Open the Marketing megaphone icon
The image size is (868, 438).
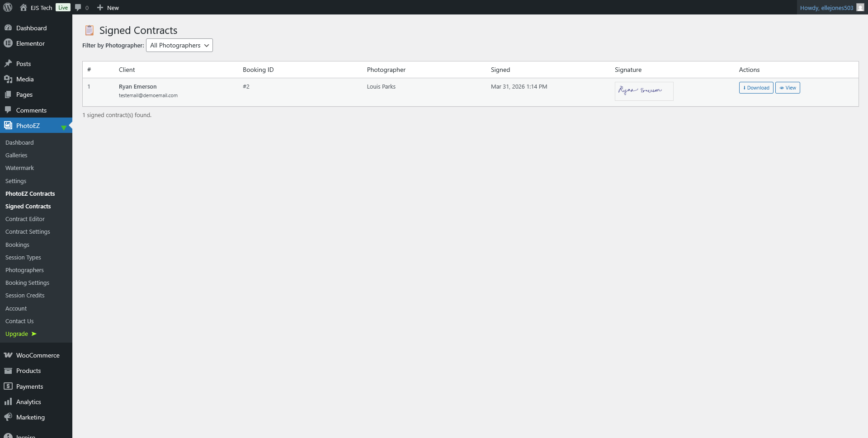8,417
